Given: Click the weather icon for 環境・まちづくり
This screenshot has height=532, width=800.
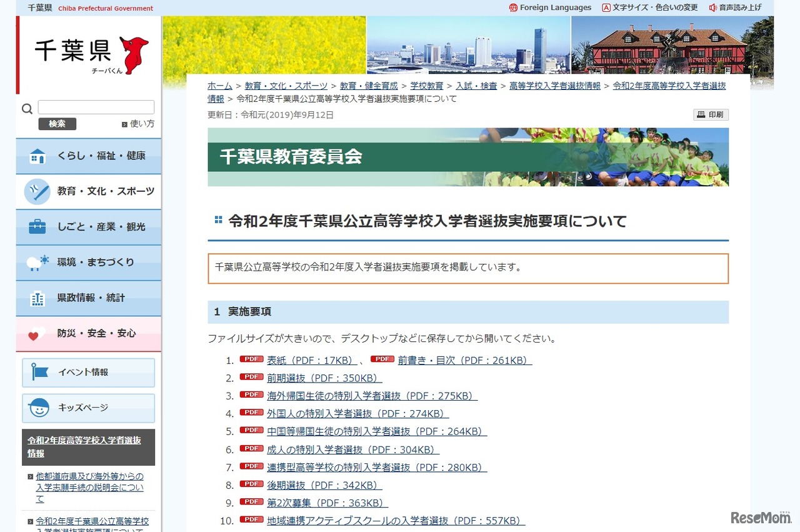Looking at the screenshot, I should click(37, 263).
